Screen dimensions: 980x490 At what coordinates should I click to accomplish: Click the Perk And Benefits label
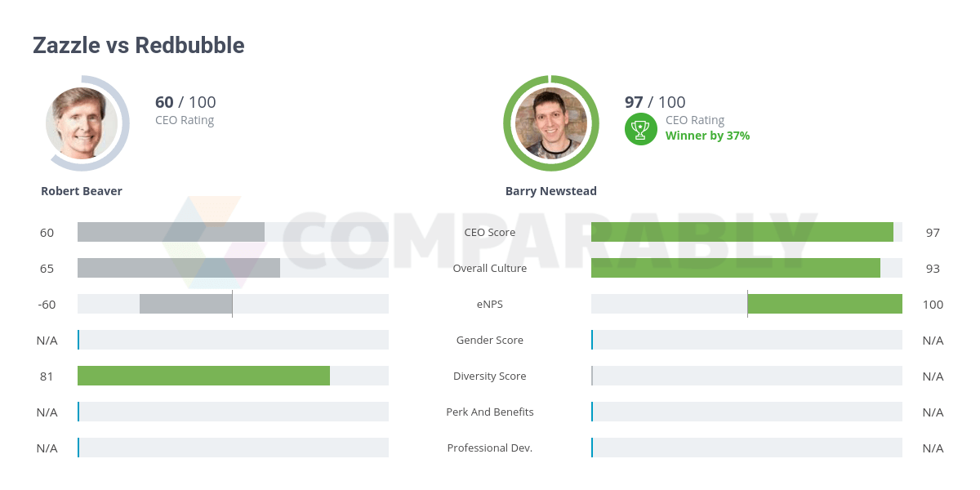click(490, 412)
